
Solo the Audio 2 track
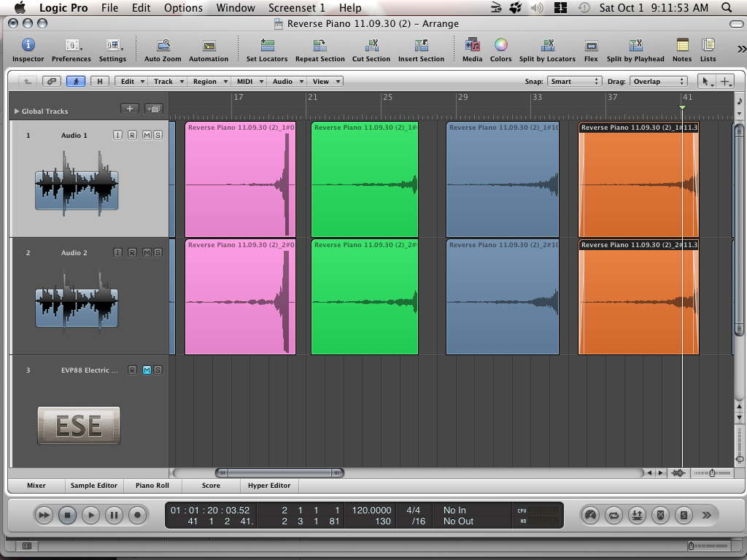[x=158, y=253]
